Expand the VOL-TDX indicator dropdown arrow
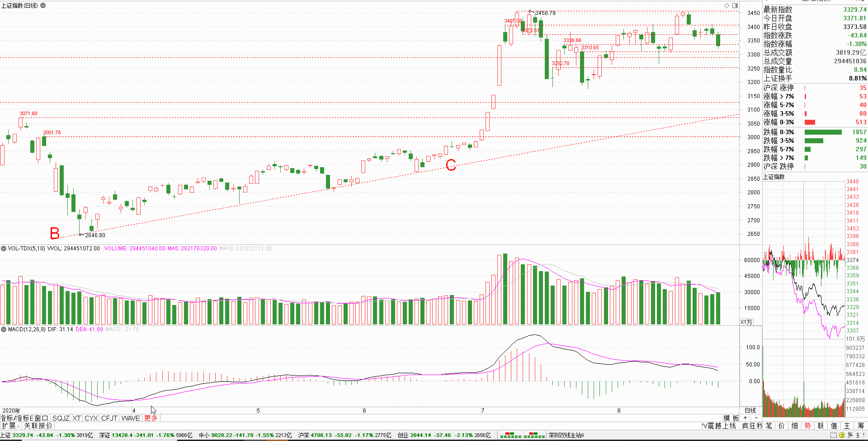Screen dimensions: 868x441 pos(4,249)
